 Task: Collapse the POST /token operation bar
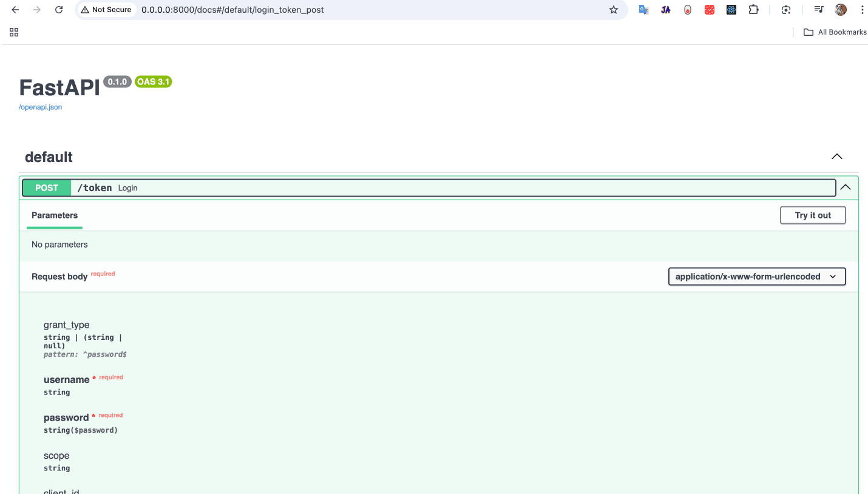tap(429, 188)
